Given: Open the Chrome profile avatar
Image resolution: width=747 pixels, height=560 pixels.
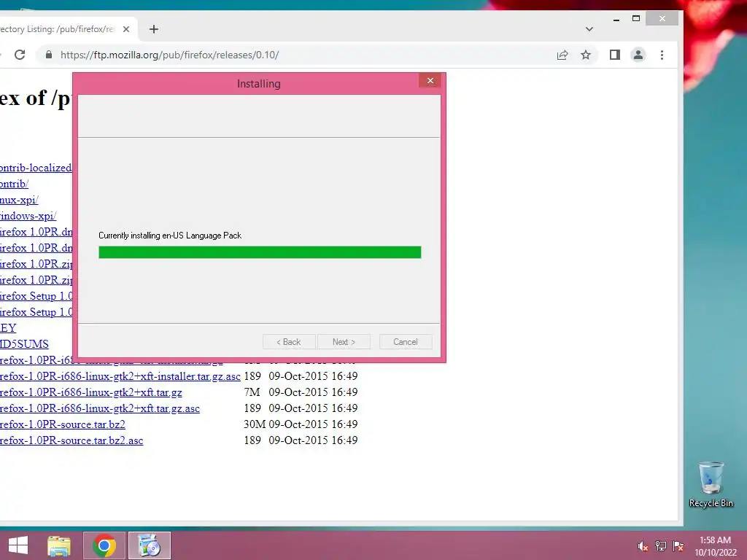Looking at the screenshot, I should click(x=638, y=55).
